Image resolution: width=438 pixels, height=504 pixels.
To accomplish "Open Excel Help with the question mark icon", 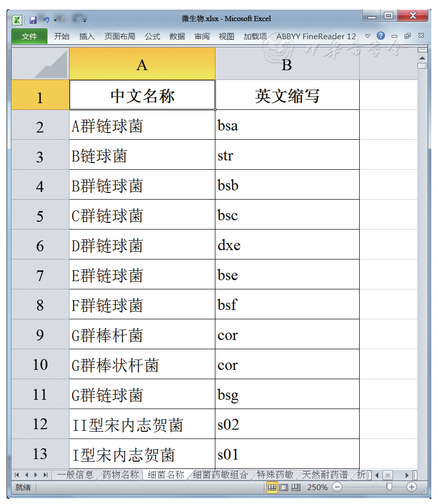I will [381, 36].
